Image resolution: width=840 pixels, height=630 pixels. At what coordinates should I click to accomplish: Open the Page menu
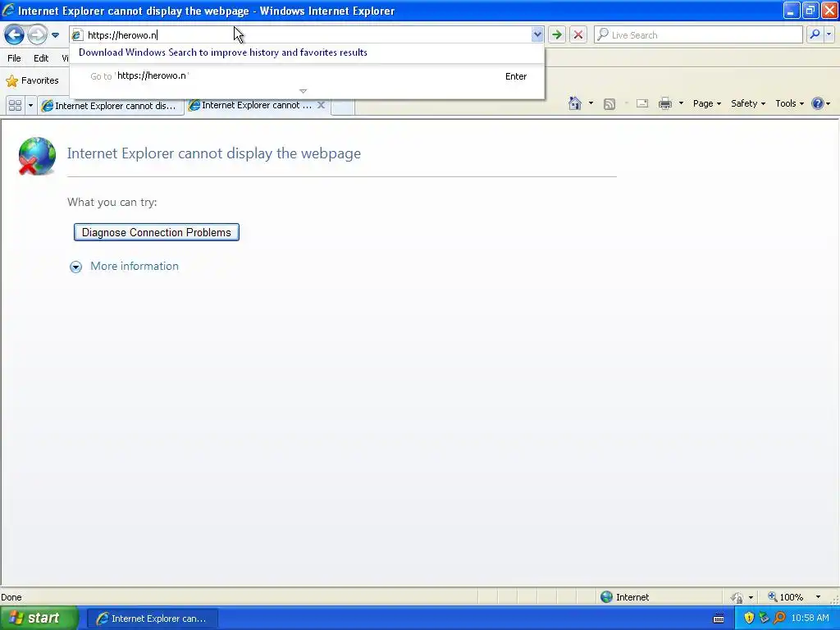(x=706, y=103)
